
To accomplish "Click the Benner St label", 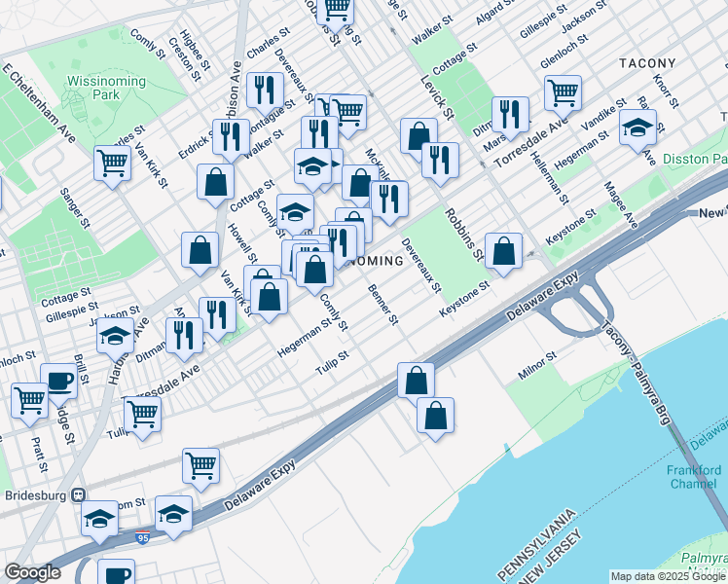I will tap(383, 305).
